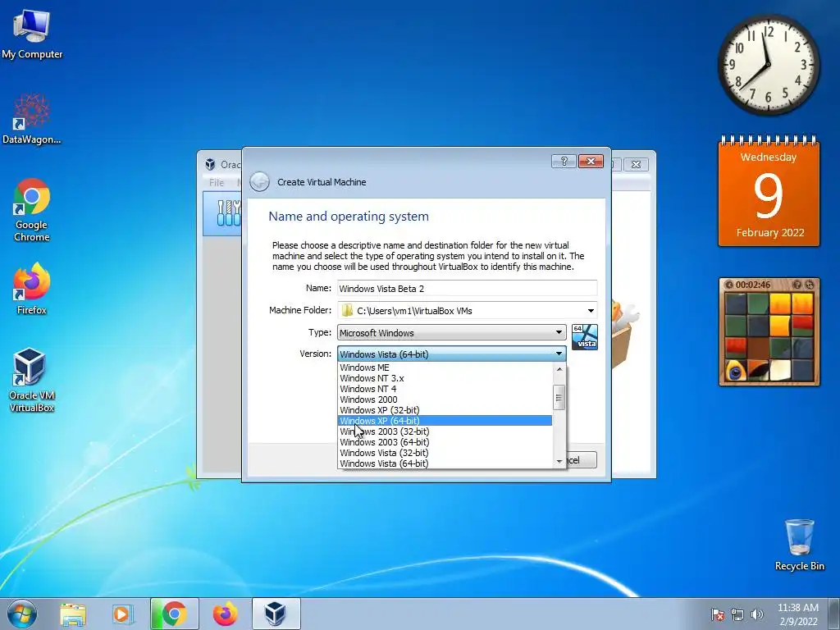
Task: Open the DataWagon desktop shortcut
Action: [x=32, y=119]
